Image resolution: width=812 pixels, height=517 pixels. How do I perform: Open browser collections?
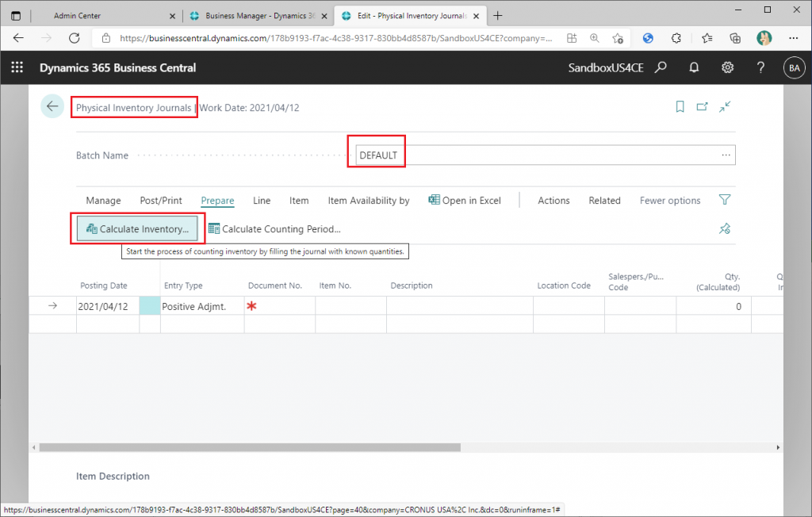(x=735, y=38)
